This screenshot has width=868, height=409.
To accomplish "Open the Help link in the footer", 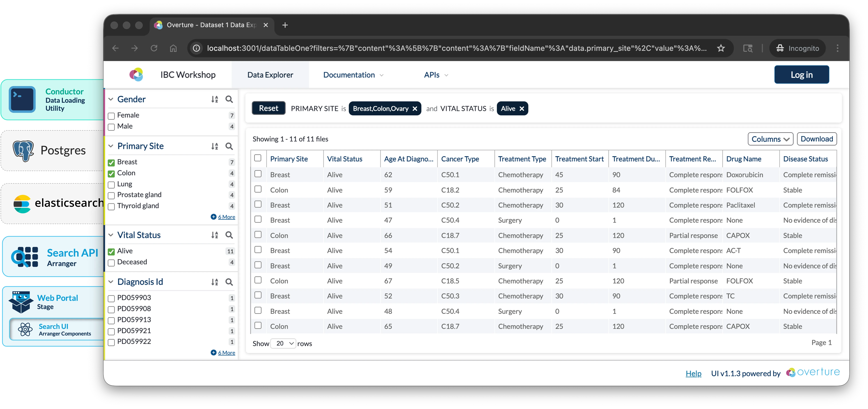I will click(693, 373).
